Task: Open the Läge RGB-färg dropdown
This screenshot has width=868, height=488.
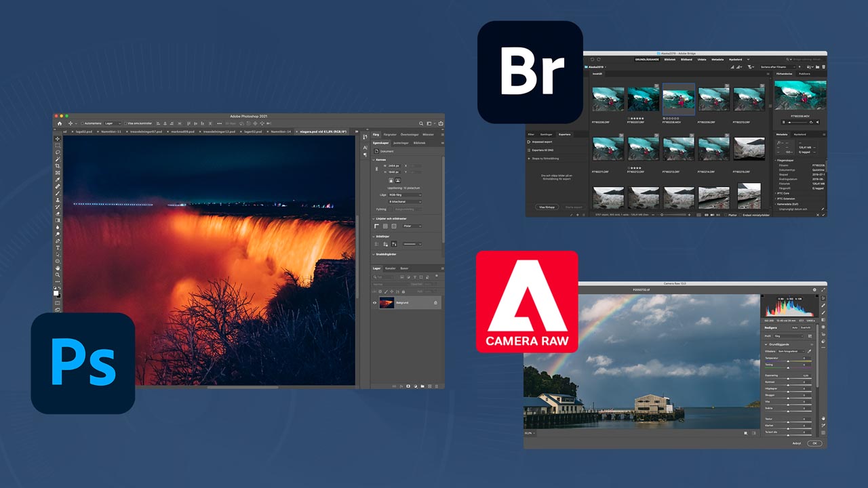Action: click(405, 195)
